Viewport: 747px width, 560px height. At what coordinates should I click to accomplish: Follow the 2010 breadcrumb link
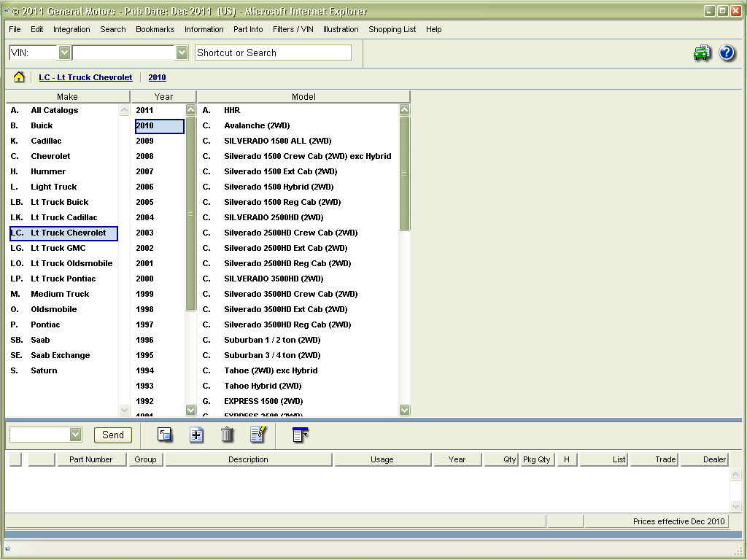point(158,77)
